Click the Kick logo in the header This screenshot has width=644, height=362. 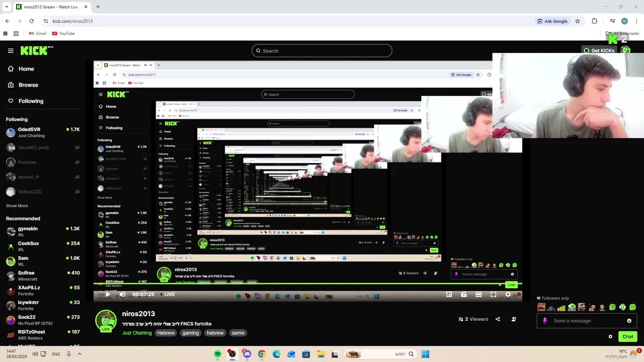[x=37, y=50]
